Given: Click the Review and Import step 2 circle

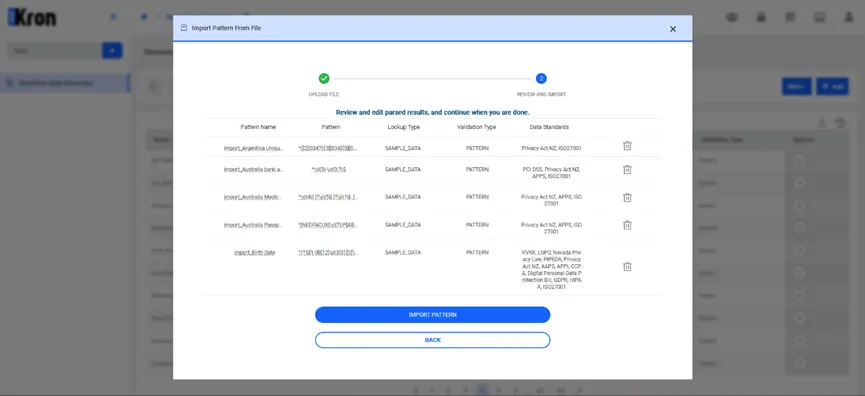Looking at the screenshot, I should tap(541, 78).
